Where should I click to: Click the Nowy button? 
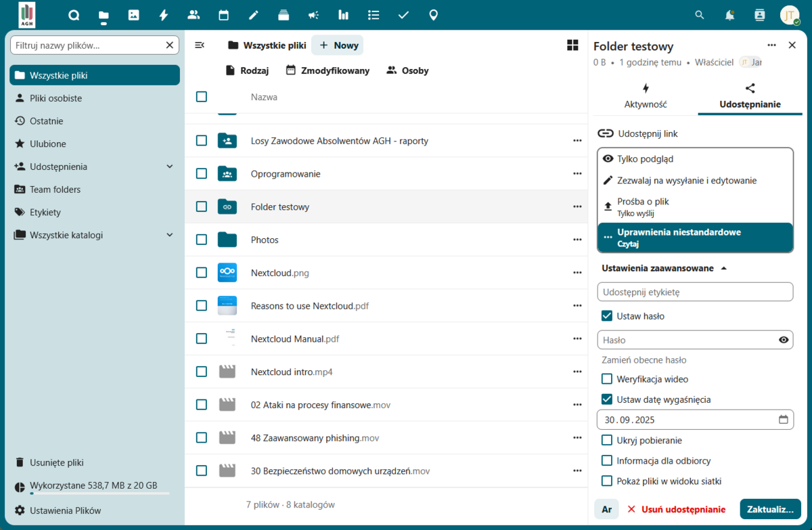click(338, 45)
